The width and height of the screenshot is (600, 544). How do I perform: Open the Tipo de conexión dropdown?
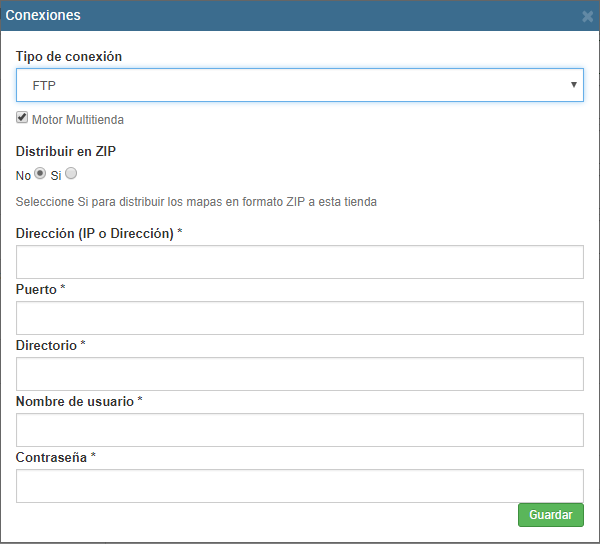point(299,85)
